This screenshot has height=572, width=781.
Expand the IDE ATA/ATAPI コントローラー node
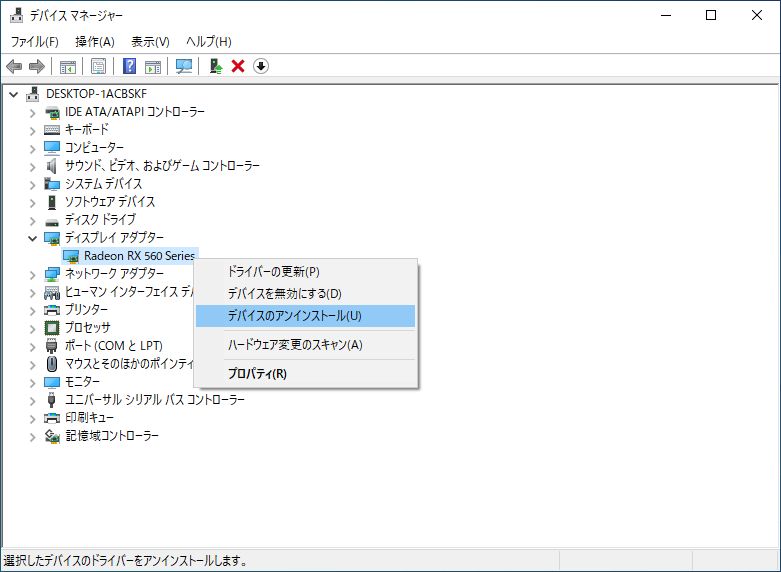click(32, 113)
